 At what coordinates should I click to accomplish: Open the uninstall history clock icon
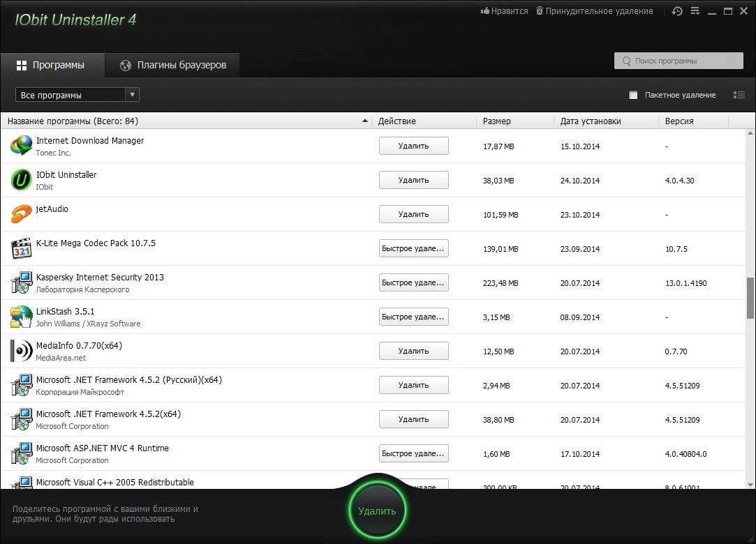677,11
